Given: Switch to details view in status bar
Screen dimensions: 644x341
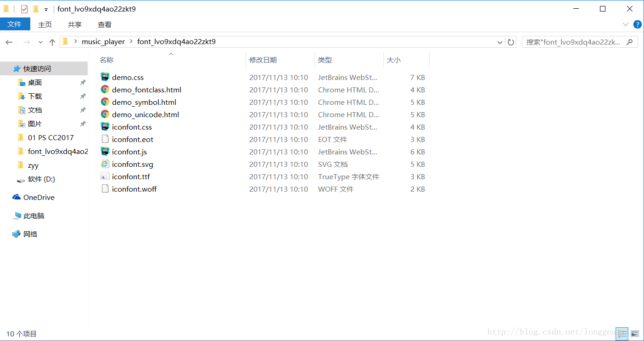Looking at the screenshot, I should (622, 334).
